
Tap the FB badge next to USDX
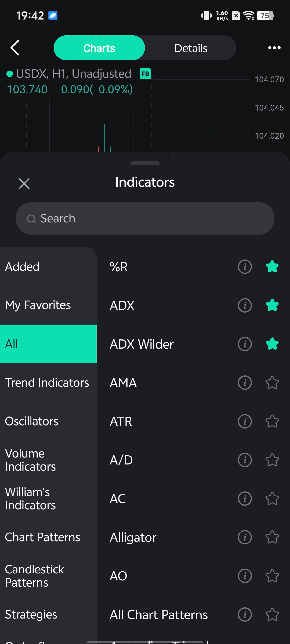145,74
